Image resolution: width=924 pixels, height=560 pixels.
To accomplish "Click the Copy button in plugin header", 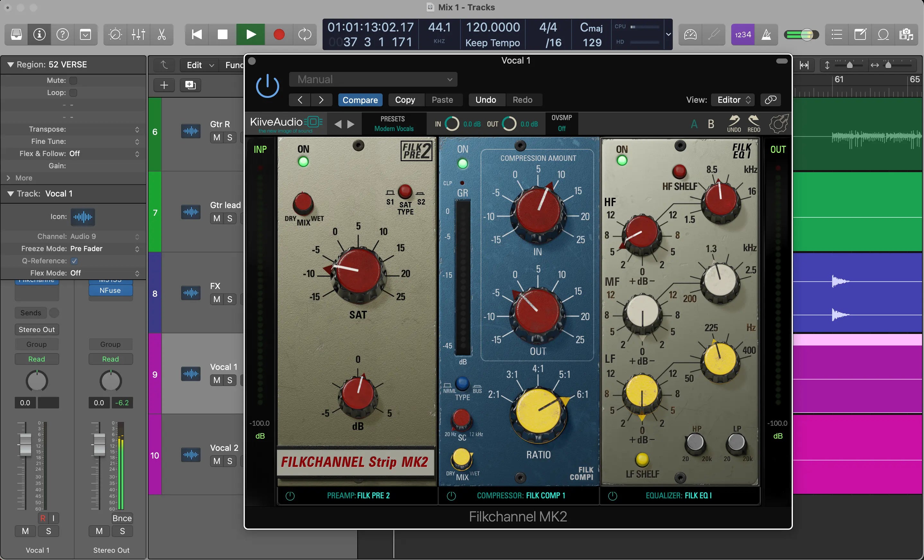I will (405, 100).
